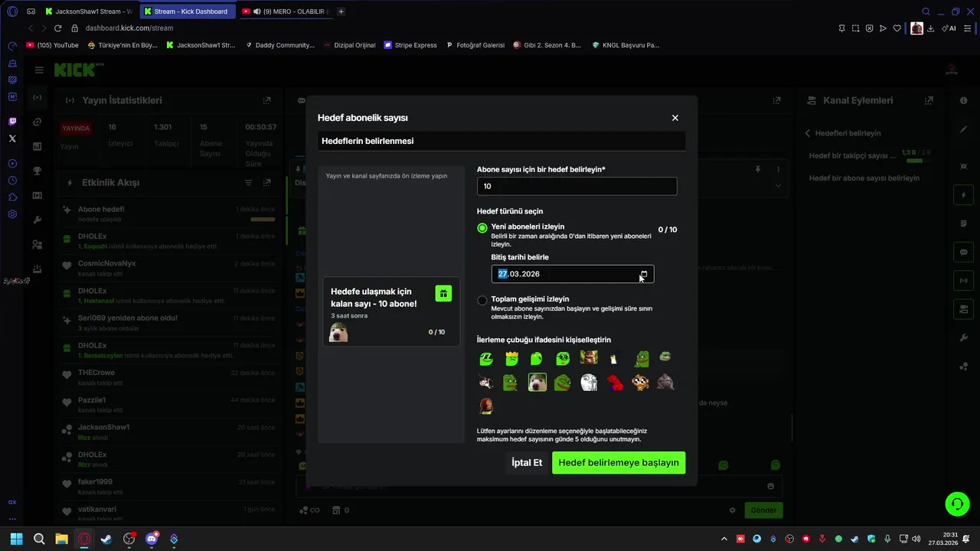Image resolution: width=980 pixels, height=551 pixels.
Task: Open the chat settings gear
Action: (733, 510)
